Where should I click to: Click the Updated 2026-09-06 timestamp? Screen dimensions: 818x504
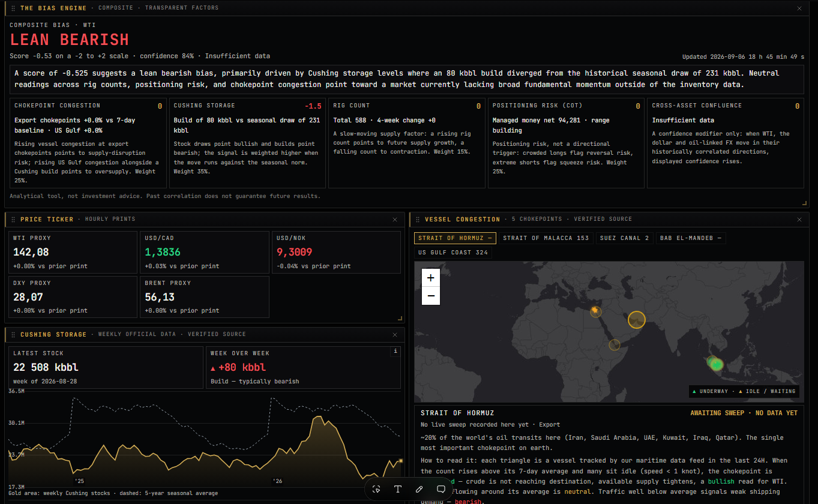click(743, 57)
